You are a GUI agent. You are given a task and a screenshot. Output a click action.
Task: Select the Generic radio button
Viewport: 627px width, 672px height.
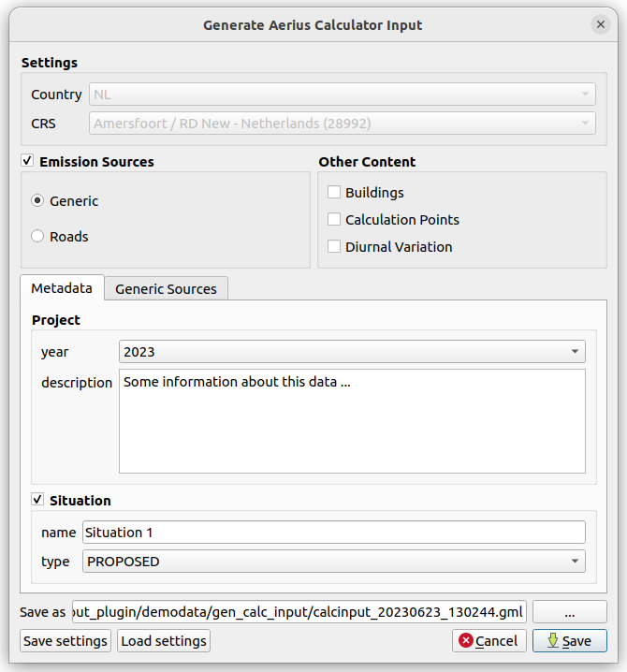point(37,201)
